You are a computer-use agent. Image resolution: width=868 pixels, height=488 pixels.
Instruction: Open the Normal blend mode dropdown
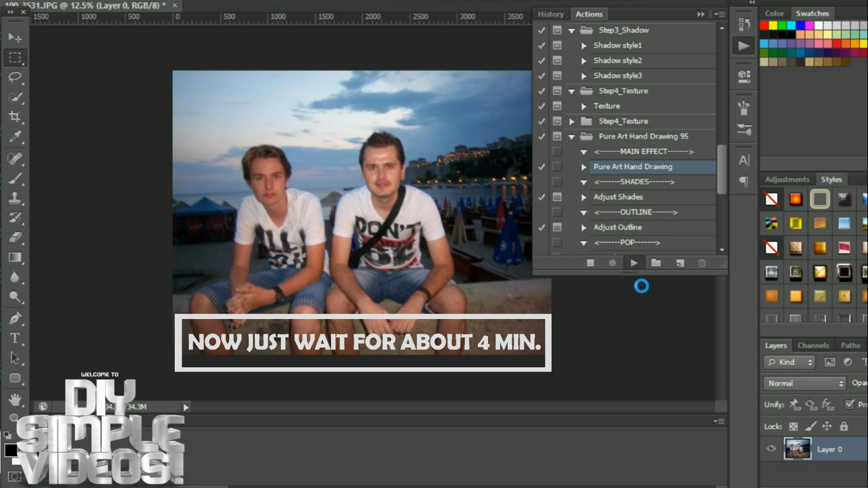tap(804, 383)
